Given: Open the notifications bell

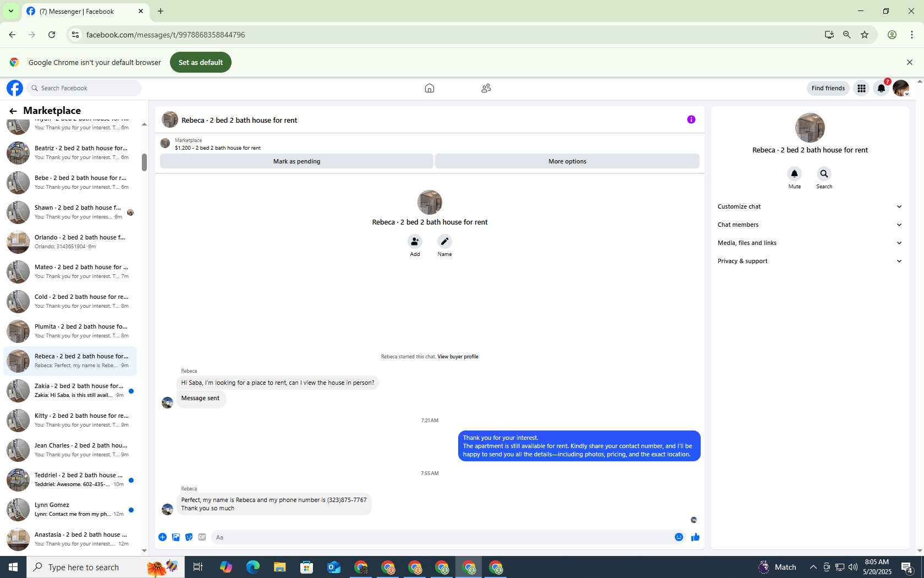Looking at the screenshot, I should coord(881,88).
